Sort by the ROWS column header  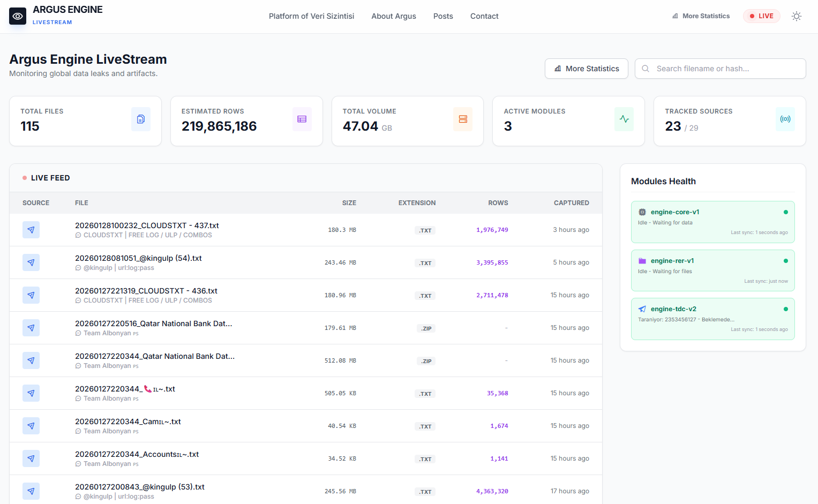click(498, 203)
